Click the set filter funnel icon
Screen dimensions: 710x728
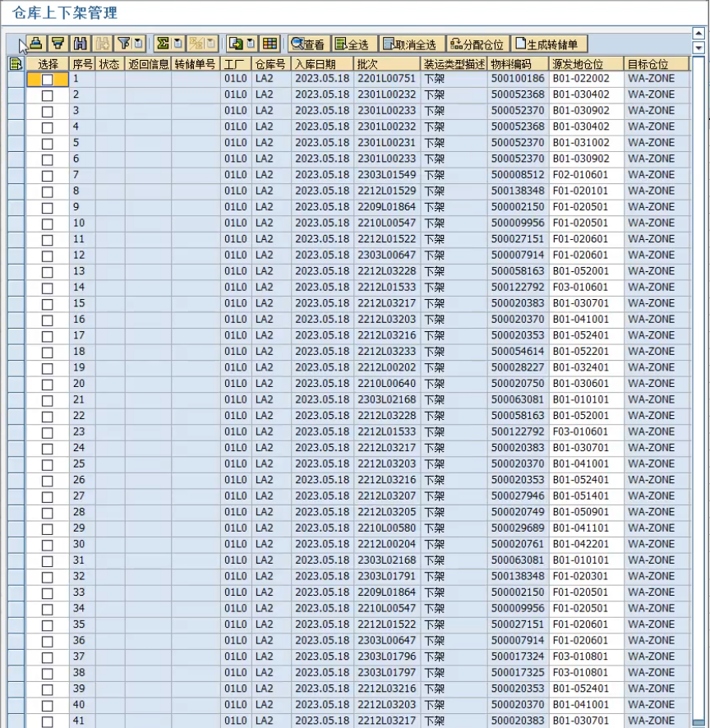click(x=123, y=44)
